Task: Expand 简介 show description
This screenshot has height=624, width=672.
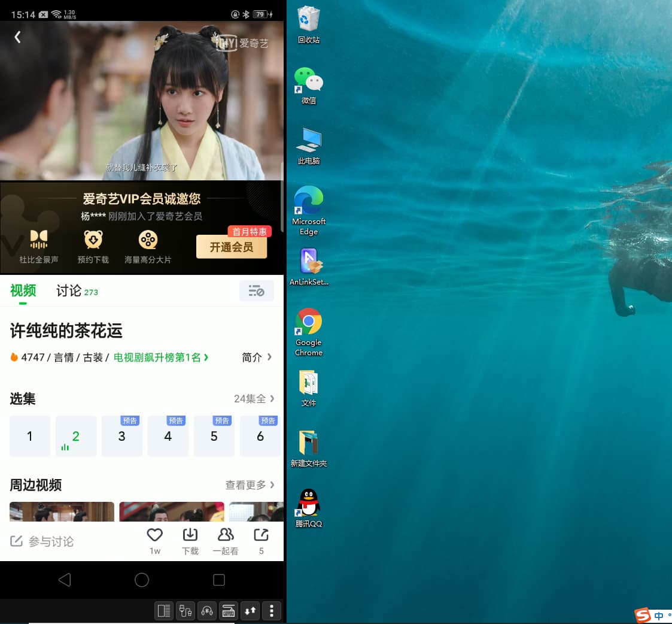Action: click(257, 358)
